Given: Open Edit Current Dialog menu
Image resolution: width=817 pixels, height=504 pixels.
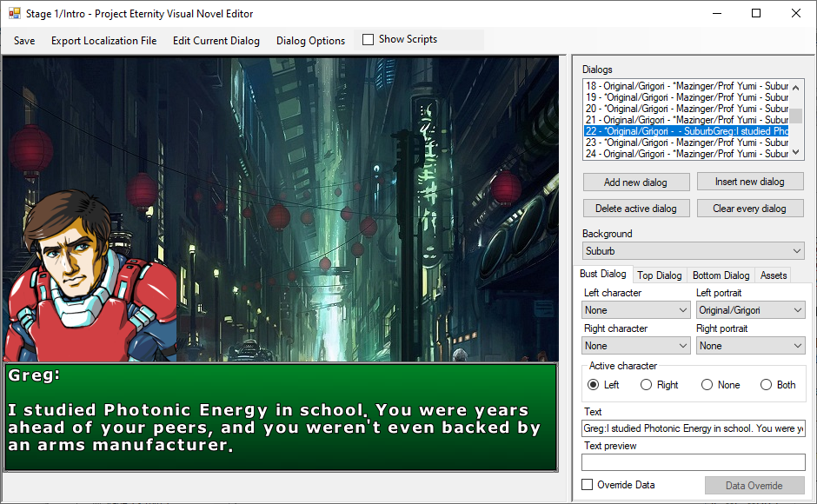Looking at the screenshot, I should (x=216, y=41).
